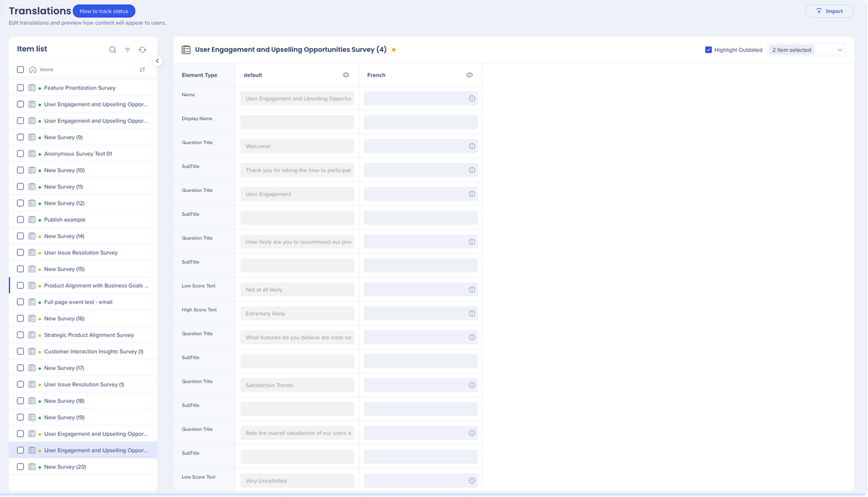The image size is (868, 497).
Task: Tick the select-all checkbox beside Home
Action: click(x=20, y=70)
